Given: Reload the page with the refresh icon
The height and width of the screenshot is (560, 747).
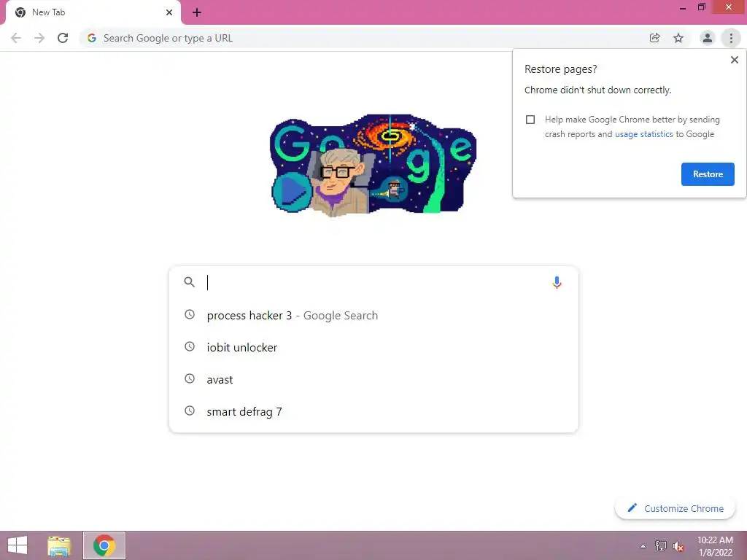Looking at the screenshot, I should 63,38.
